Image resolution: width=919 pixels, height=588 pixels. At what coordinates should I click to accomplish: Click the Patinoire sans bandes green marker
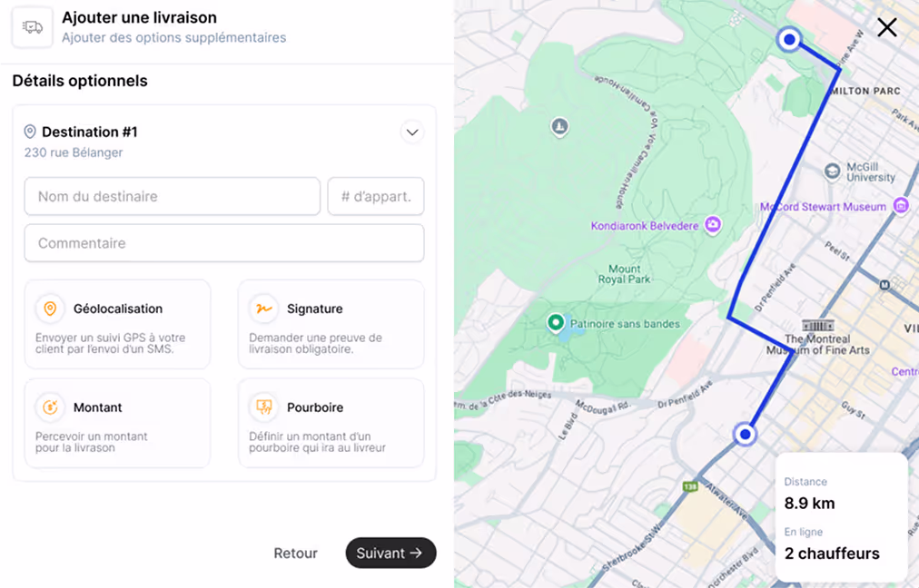click(555, 323)
